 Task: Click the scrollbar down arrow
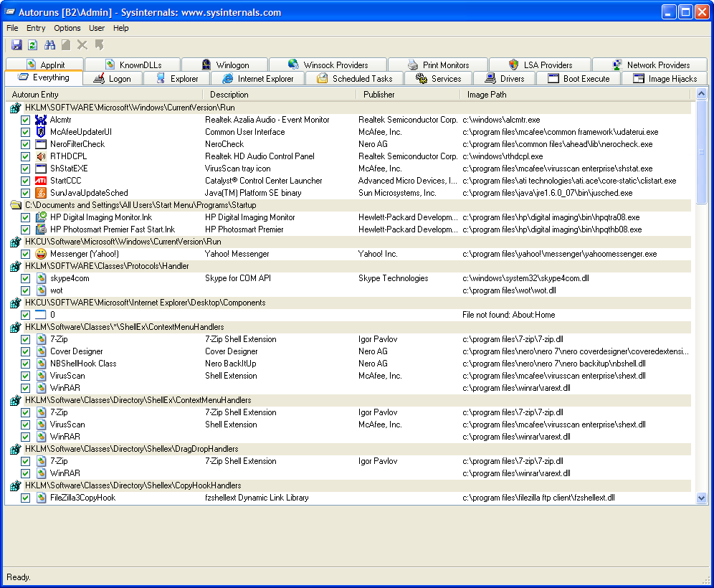701,498
